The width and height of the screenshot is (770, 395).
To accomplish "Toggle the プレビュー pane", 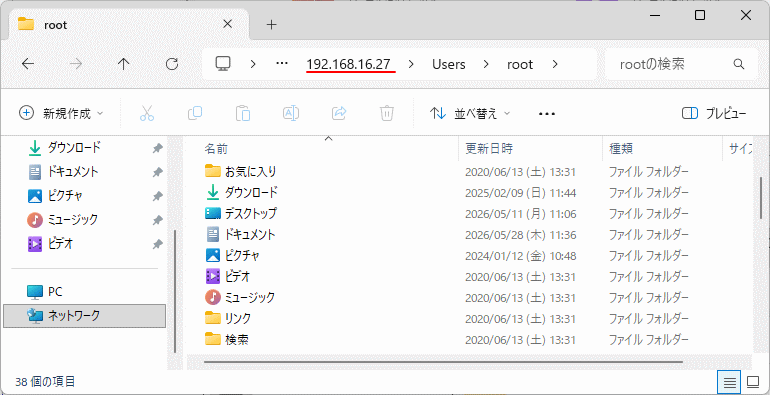I will [715, 113].
